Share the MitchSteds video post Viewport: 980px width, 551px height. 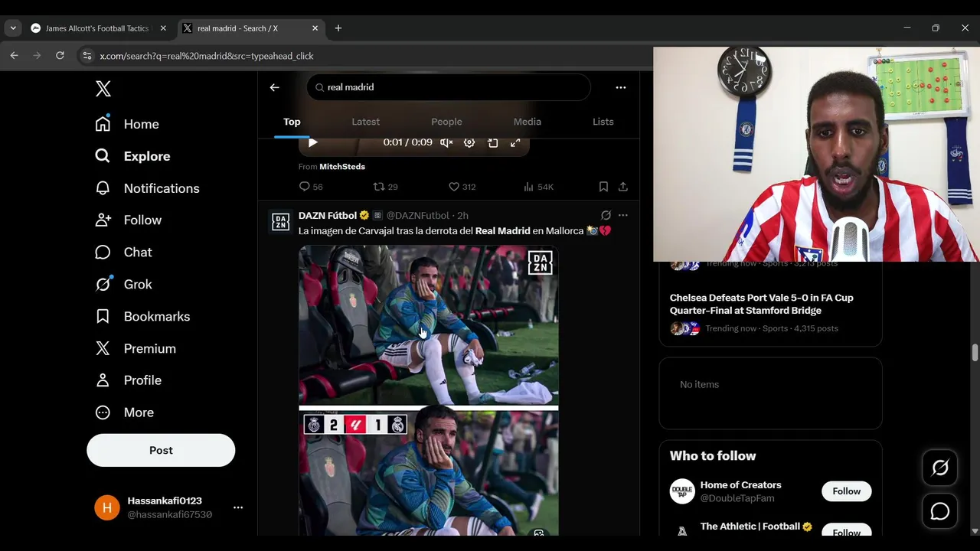(x=623, y=187)
